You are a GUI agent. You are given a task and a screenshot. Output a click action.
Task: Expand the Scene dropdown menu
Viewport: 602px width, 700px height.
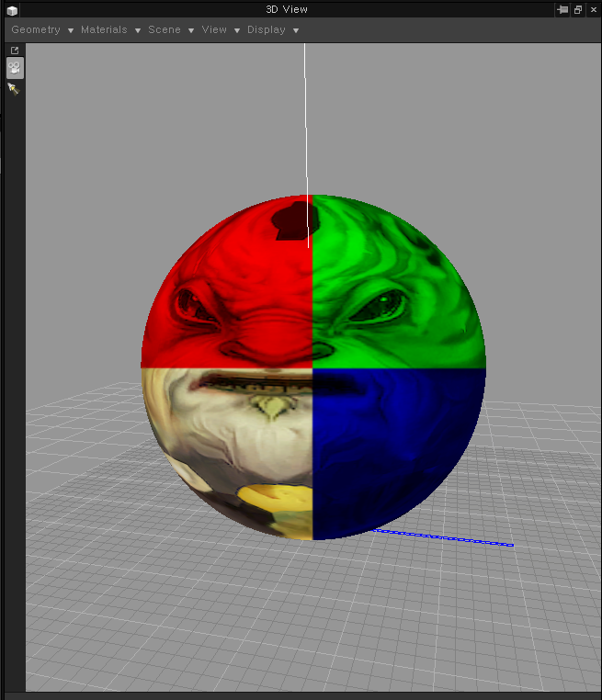pyautogui.click(x=171, y=30)
